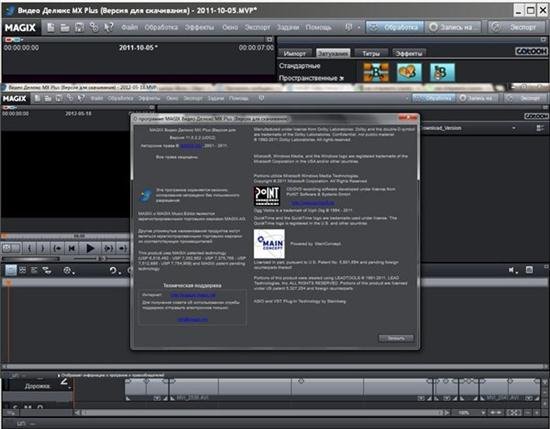This screenshot has height=429, width=550.
Task: Switch to the Эффекты tab in media pool
Action: (x=409, y=53)
